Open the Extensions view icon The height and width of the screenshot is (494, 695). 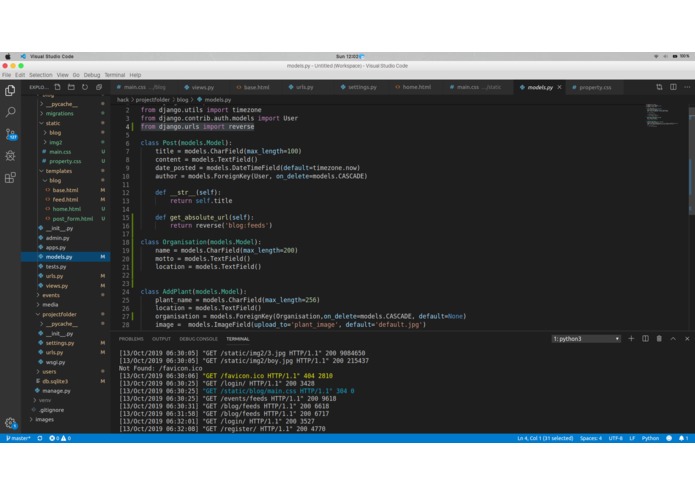coord(10,178)
